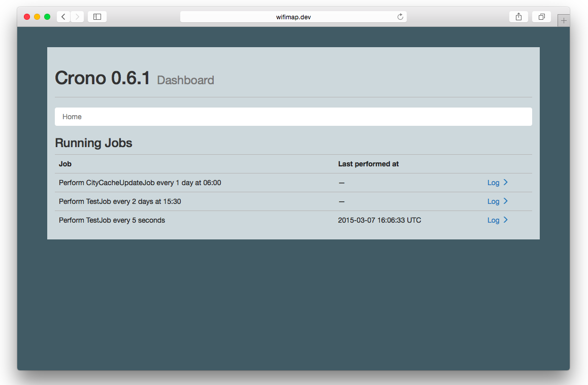Minimize the Safari window with yellow button
588x385 pixels.
pos(37,17)
